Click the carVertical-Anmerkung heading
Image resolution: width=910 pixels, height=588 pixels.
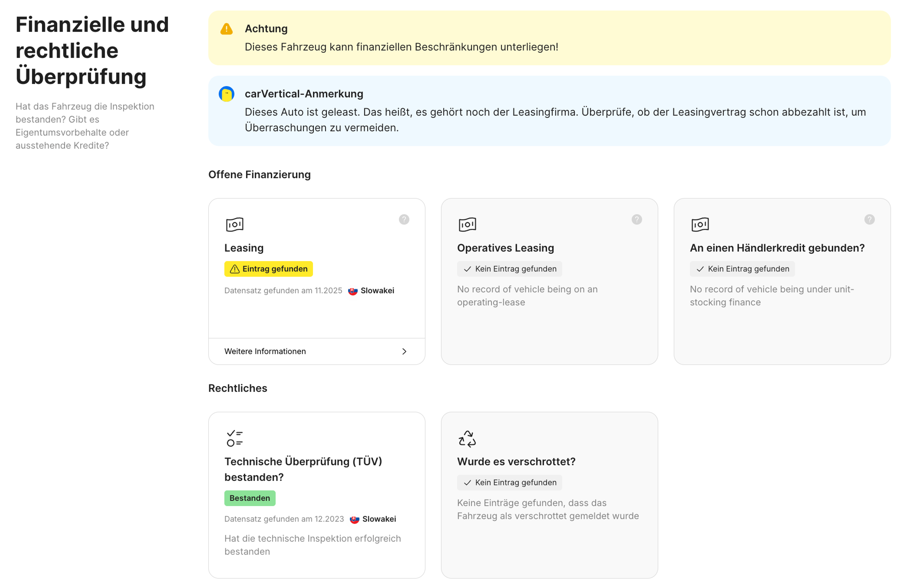[304, 94]
